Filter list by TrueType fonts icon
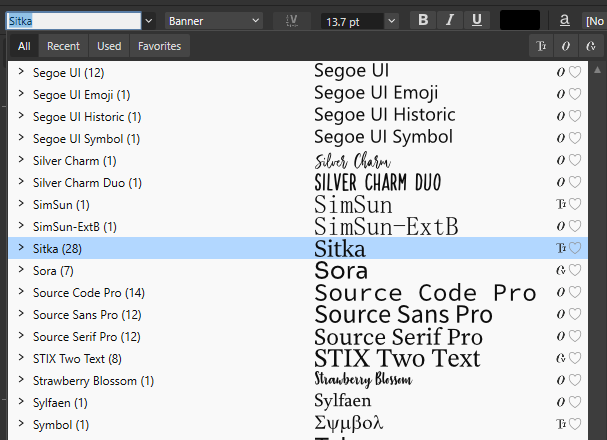 pos(541,46)
